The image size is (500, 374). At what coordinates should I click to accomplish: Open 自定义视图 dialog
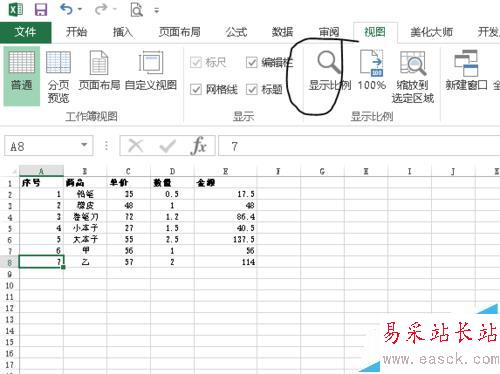pyautogui.click(x=151, y=71)
